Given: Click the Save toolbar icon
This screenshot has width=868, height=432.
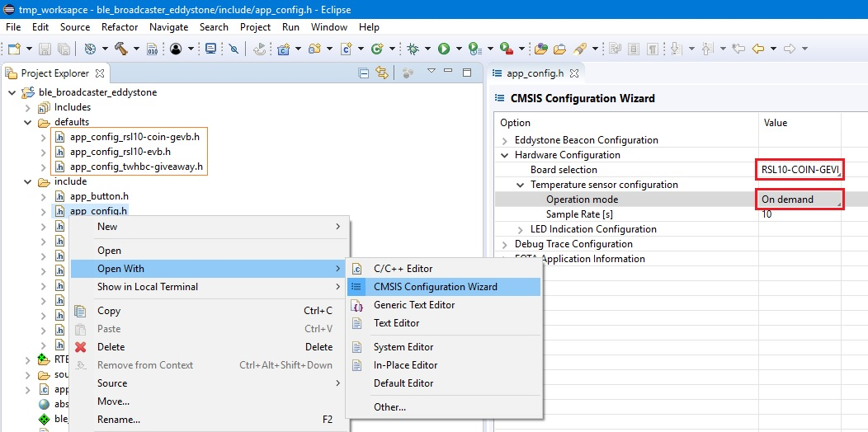Looking at the screenshot, I should pos(45,49).
